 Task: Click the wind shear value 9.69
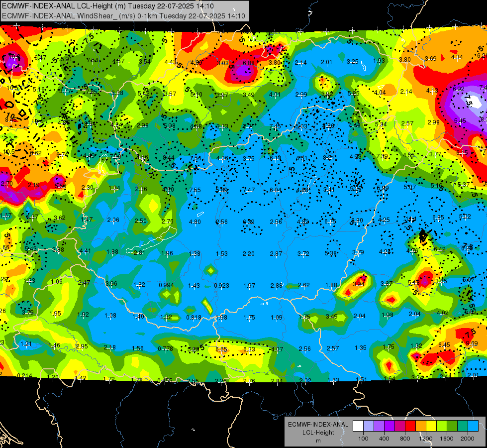coord(472,343)
